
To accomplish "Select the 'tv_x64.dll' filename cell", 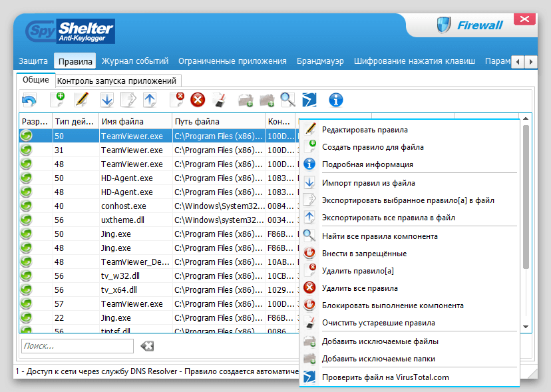I will point(119,290).
